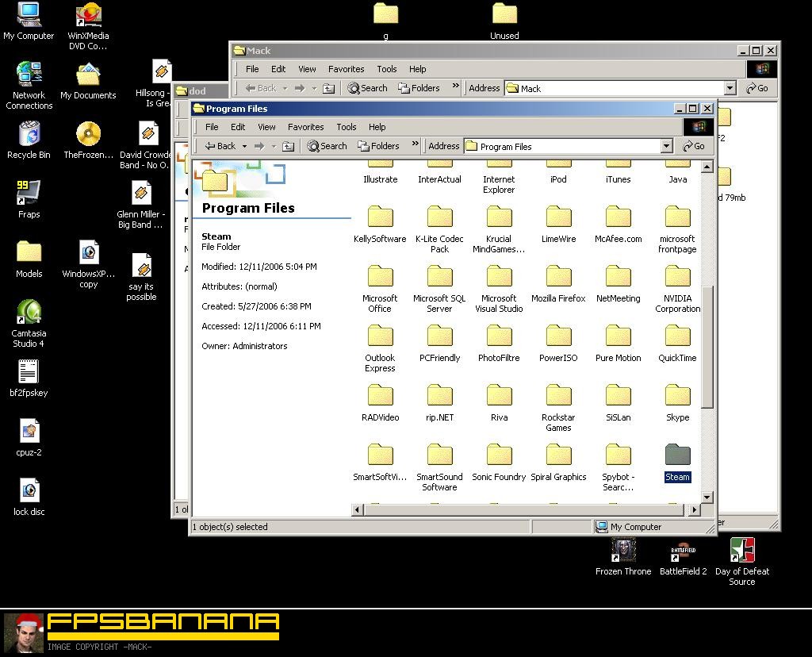Expand Program Files address bar dropdown
Image resolution: width=812 pixels, height=657 pixels.
667,146
